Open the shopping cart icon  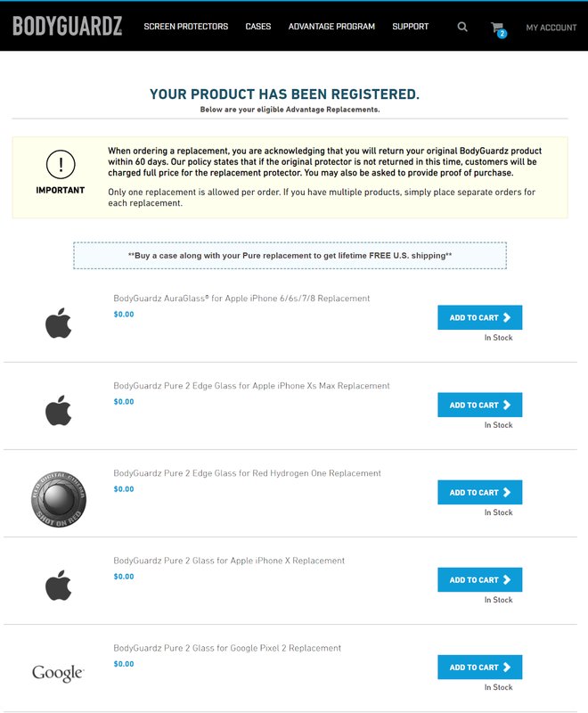(x=499, y=29)
